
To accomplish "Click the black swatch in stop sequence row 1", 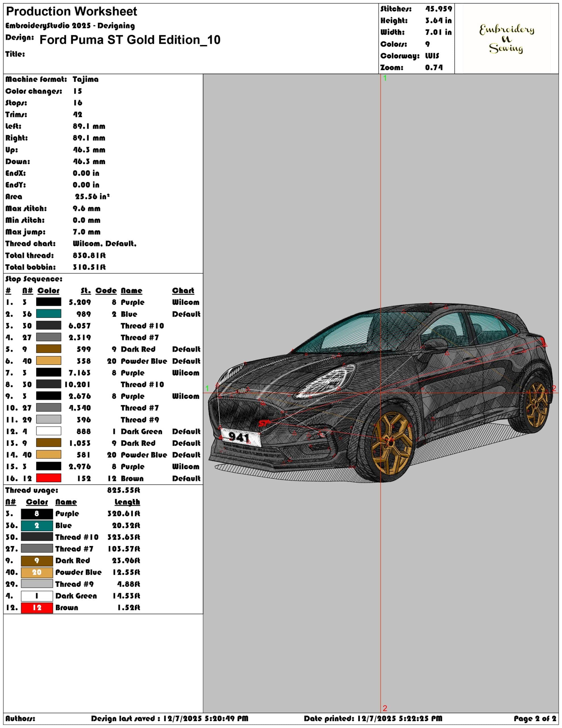I will pyautogui.click(x=49, y=302).
